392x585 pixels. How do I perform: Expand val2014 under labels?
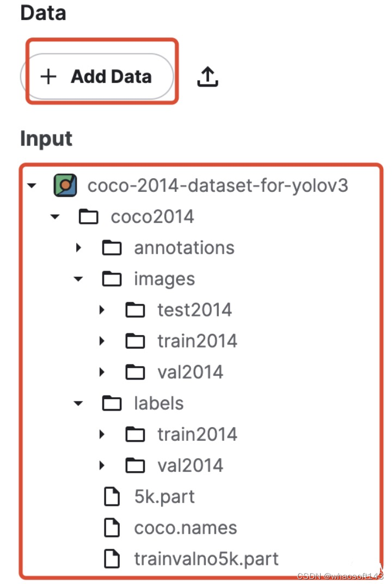(x=102, y=465)
